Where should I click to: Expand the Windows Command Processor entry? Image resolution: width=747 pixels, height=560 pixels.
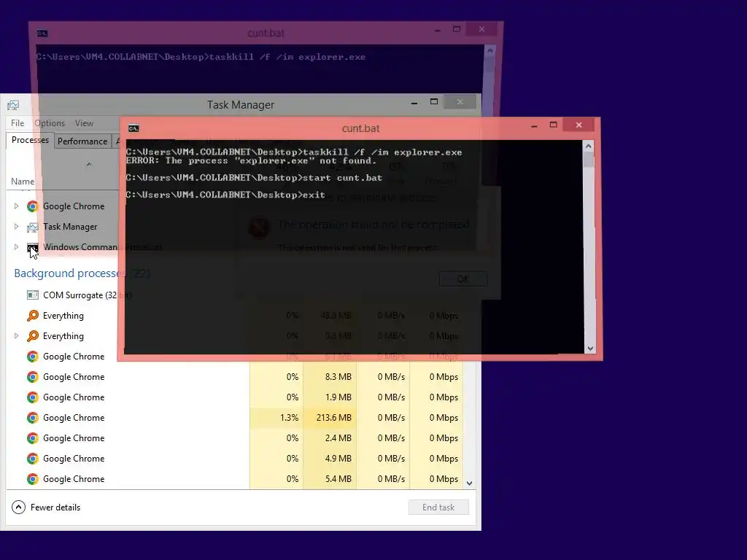16,247
